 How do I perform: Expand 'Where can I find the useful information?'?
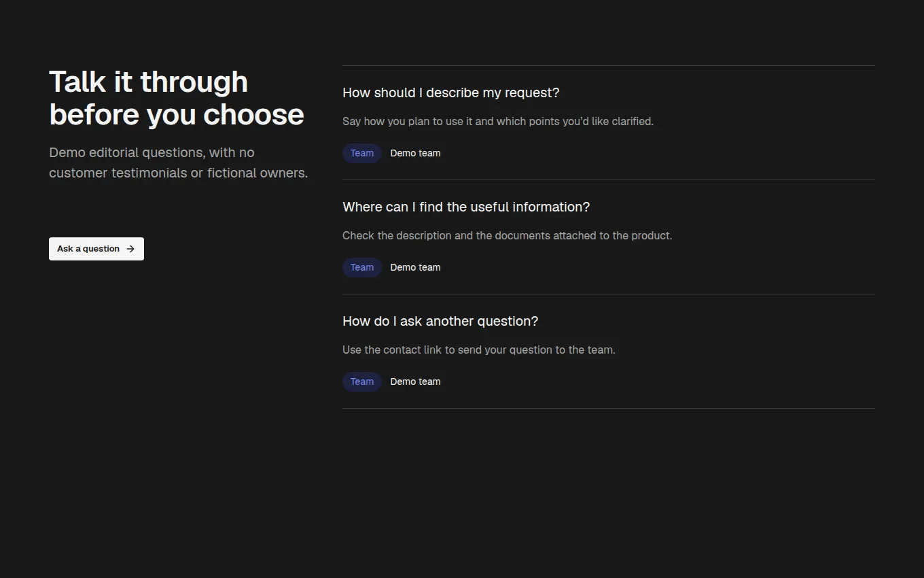466,207
